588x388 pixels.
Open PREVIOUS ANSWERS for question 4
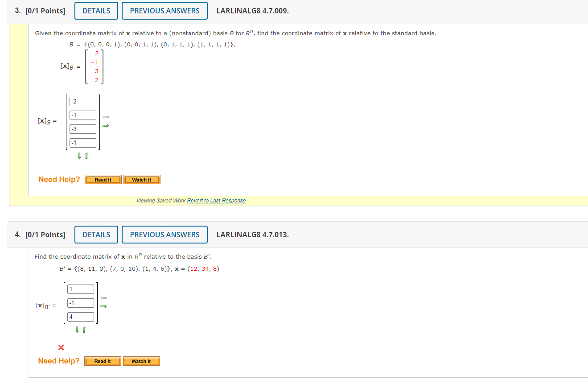point(164,235)
